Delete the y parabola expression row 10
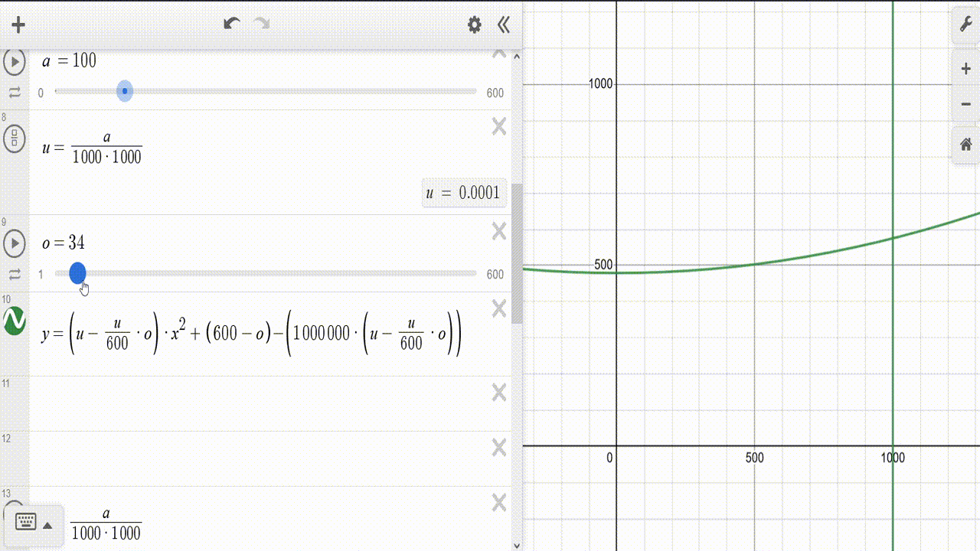The height and width of the screenshot is (551, 980). [x=499, y=308]
